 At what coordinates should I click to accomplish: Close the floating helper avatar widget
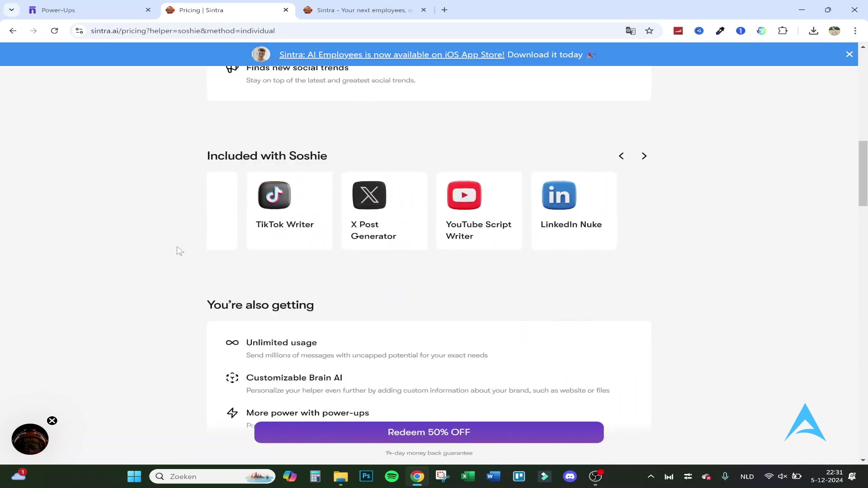coord(52,421)
